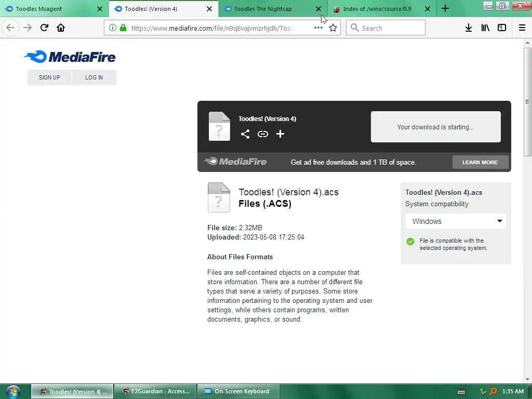The height and width of the screenshot is (399, 532).
Task: Open the Windows Start button
Action: (x=13, y=392)
